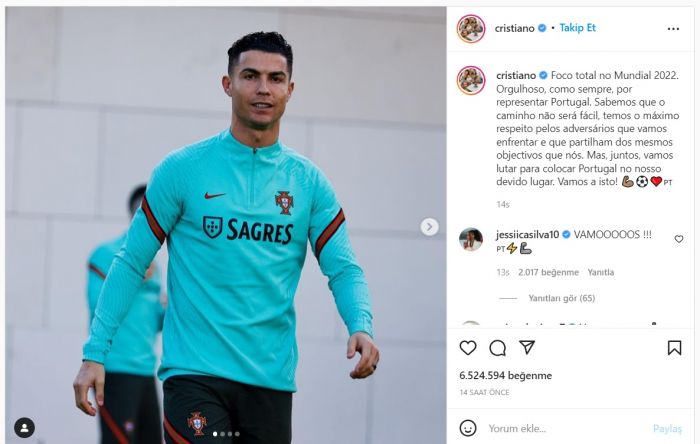Like the post with the heart icon
Viewport: 700px width, 444px height.
(468, 348)
